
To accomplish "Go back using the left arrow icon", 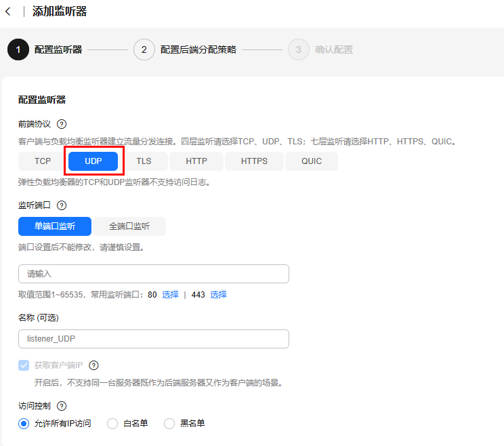I will click(8, 12).
